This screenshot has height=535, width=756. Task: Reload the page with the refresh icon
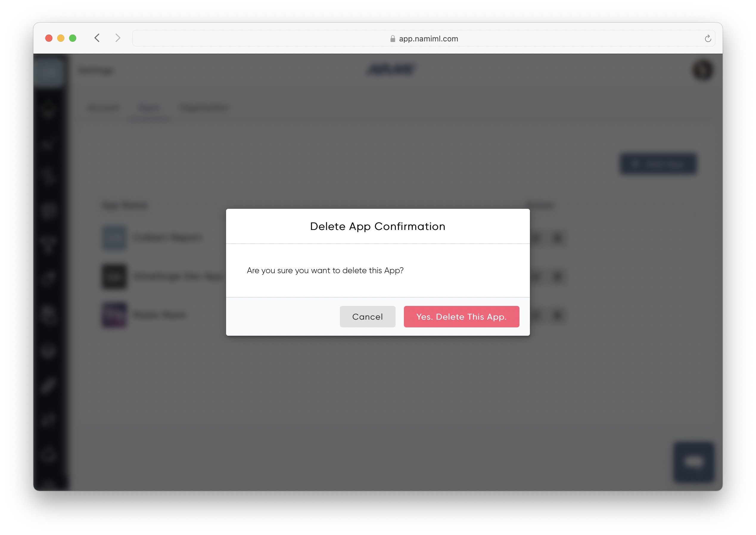tap(708, 38)
